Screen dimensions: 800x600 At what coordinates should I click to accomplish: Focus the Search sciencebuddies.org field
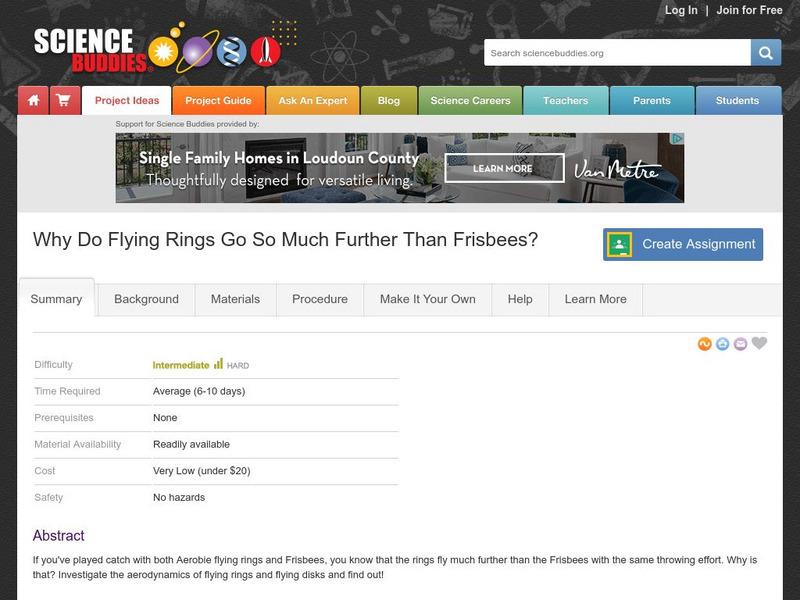(x=617, y=53)
